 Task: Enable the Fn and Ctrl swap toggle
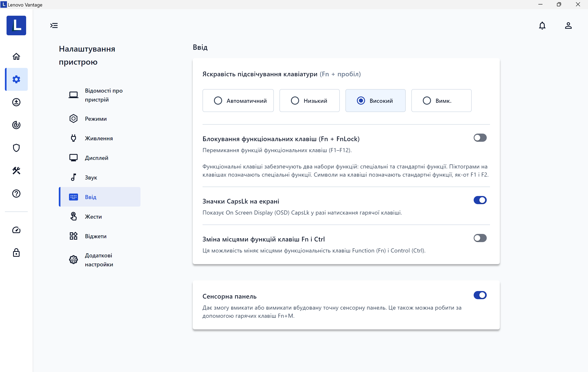click(480, 238)
